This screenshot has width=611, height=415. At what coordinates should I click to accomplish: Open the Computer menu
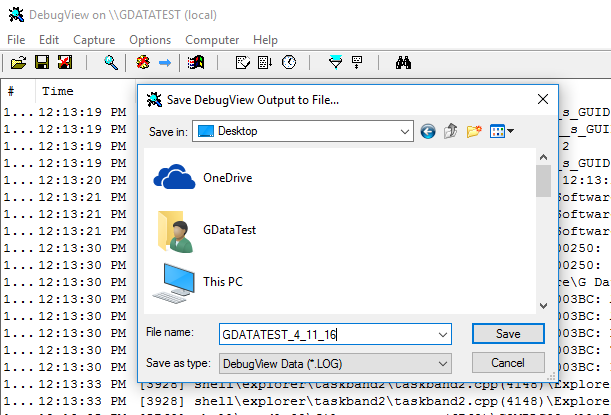click(212, 40)
